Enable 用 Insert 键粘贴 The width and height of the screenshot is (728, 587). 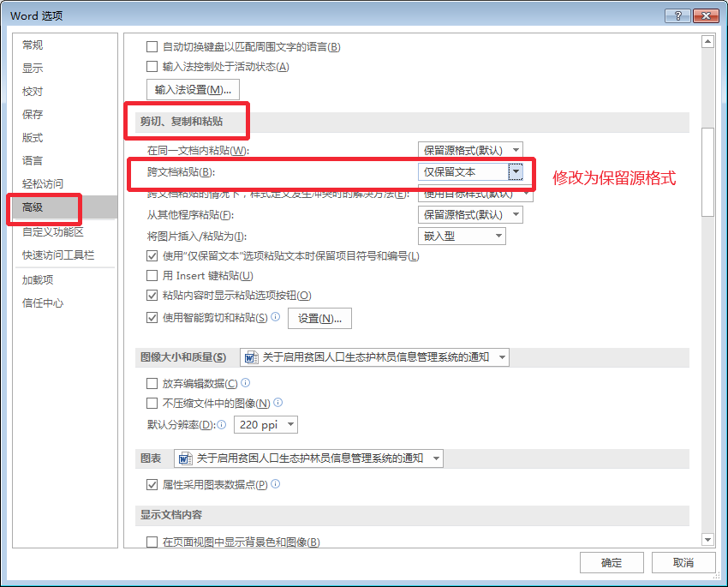click(152, 275)
